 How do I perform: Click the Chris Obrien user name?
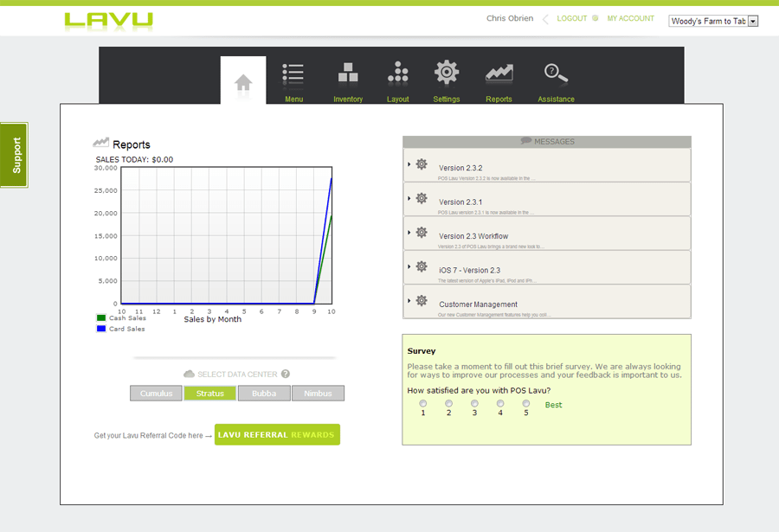click(510, 18)
